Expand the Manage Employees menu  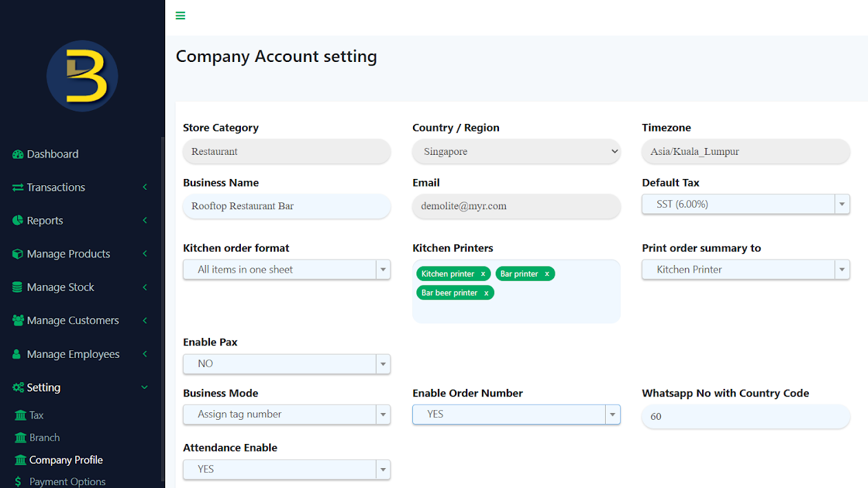[81, 354]
